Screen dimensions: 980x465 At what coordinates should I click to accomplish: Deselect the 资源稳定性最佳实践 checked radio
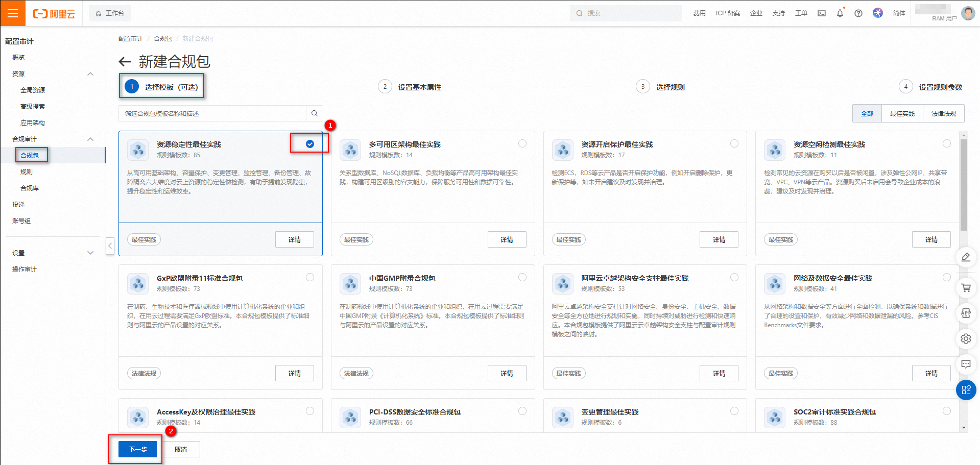tap(309, 144)
